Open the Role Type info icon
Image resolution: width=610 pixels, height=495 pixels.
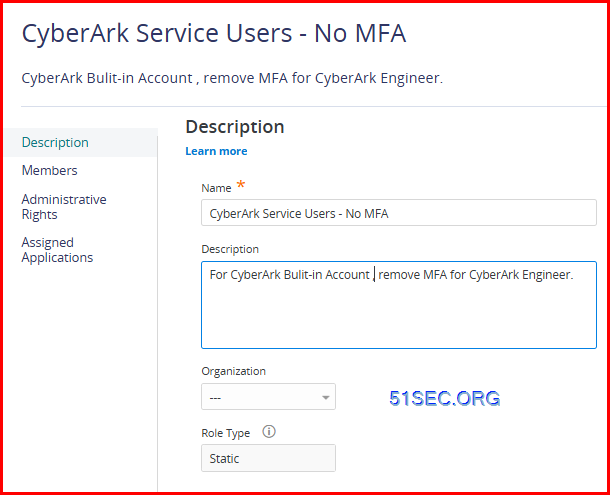click(x=269, y=432)
